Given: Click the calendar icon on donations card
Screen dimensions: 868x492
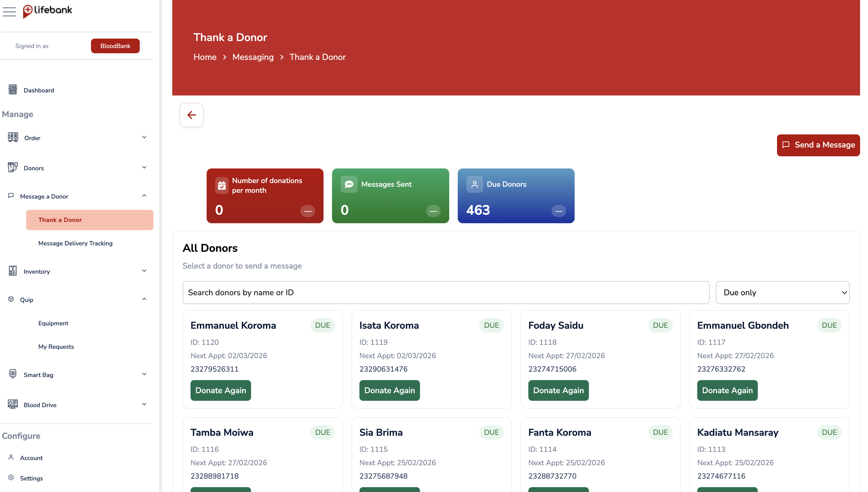Looking at the screenshot, I should pyautogui.click(x=222, y=185).
